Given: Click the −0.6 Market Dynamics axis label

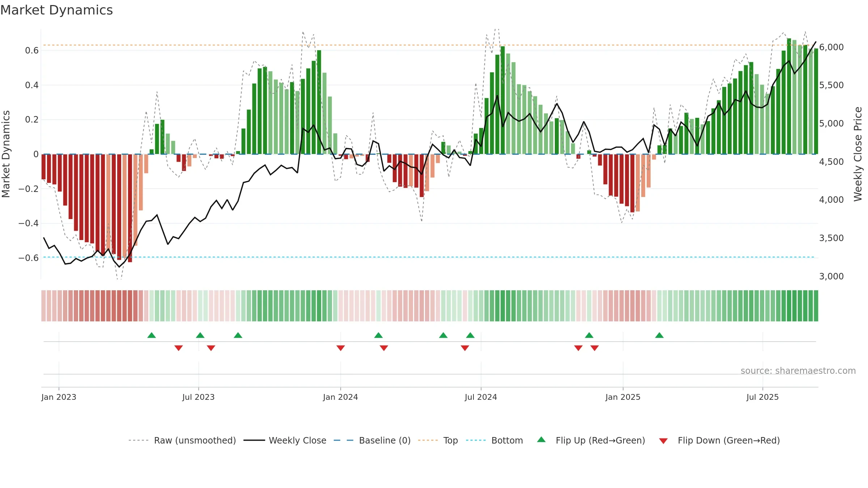Looking at the screenshot, I should 29,258.
